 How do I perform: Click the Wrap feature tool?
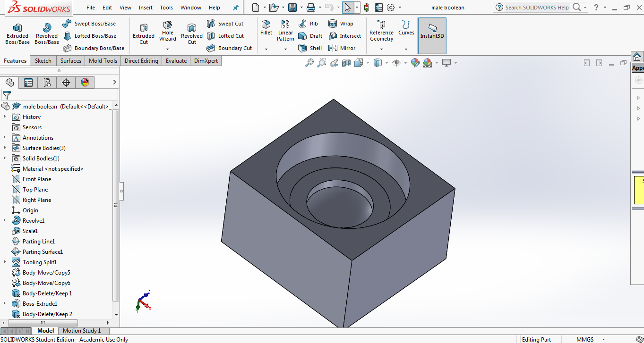point(341,24)
